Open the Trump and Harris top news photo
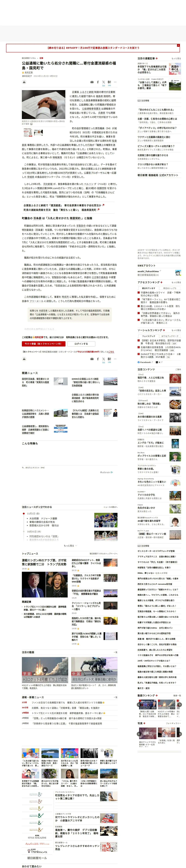Viewport: 186px width, 868px height. click(45, 585)
